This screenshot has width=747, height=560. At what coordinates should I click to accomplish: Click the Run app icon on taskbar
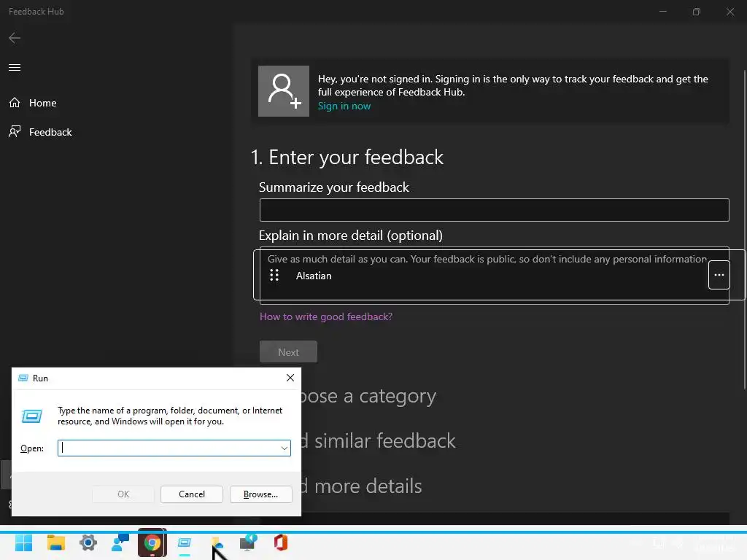tap(185, 542)
